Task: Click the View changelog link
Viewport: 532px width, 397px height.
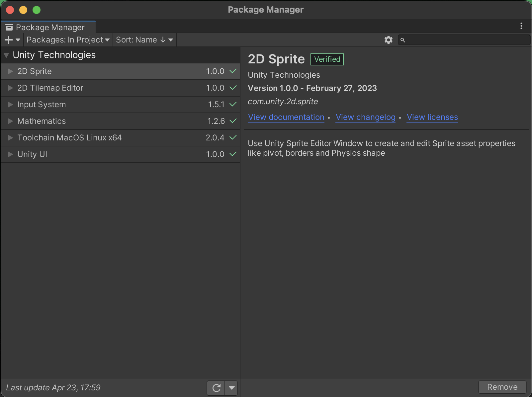Action: click(x=365, y=117)
